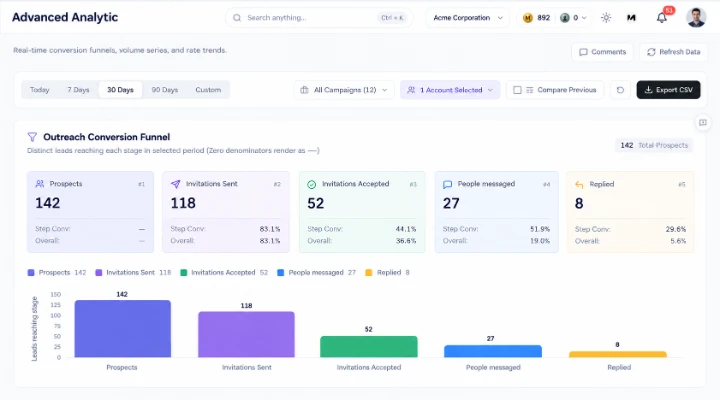Click the Invitations Accepted value 52

click(x=315, y=203)
